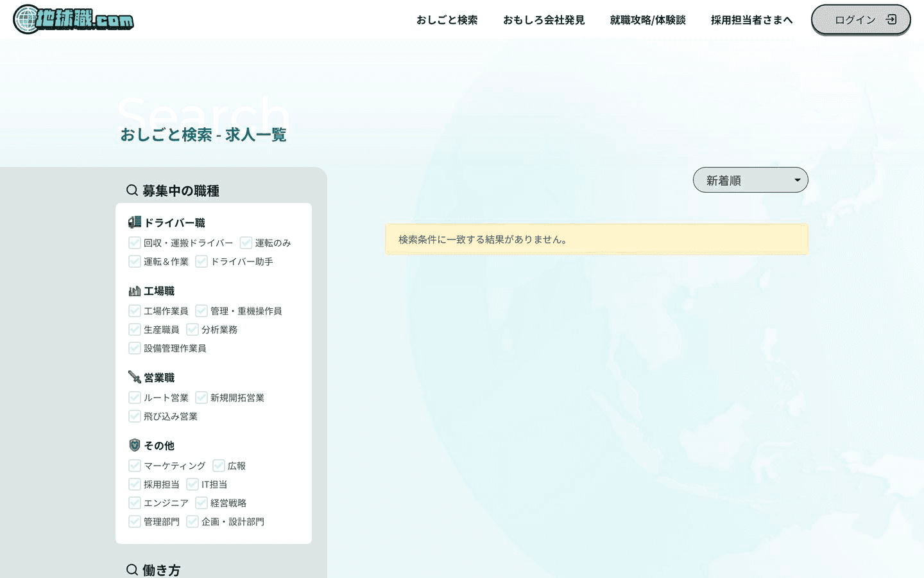Check the 設備管理作業員 checkbox
This screenshot has height=578, width=924.
point(135,348)
